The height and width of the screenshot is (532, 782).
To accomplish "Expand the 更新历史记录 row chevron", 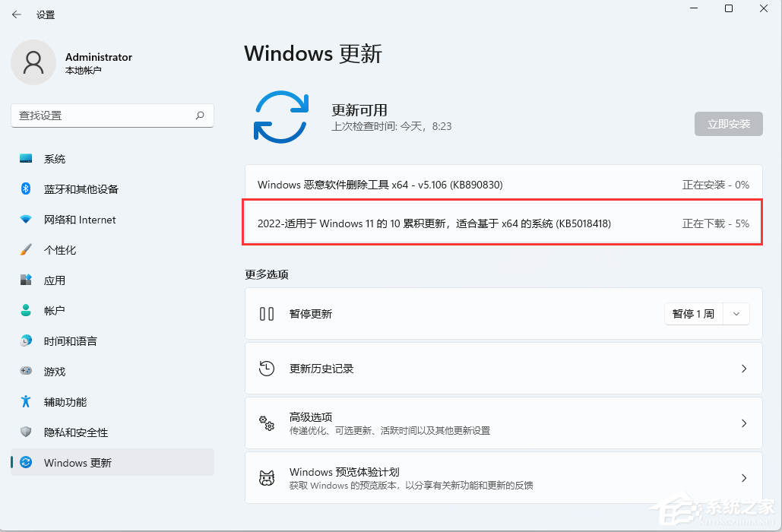I will click(x=744, y=368).
